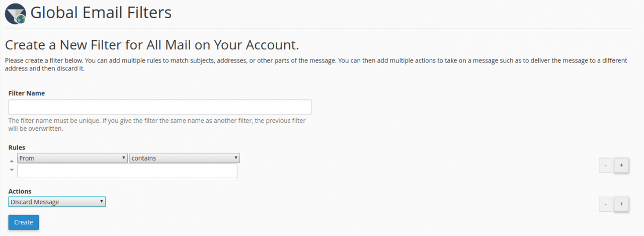Remove a rule with the Rules minus button

pyautogui.click(x=605, y=165)
